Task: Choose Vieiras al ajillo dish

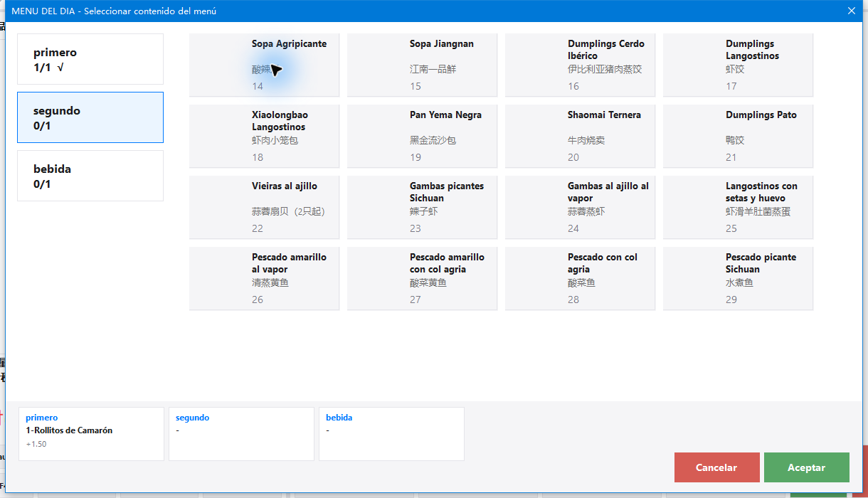Action: (x=265, y=207)
